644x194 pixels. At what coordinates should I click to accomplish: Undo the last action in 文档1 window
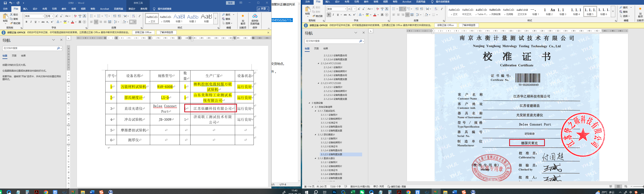point(11,3)
